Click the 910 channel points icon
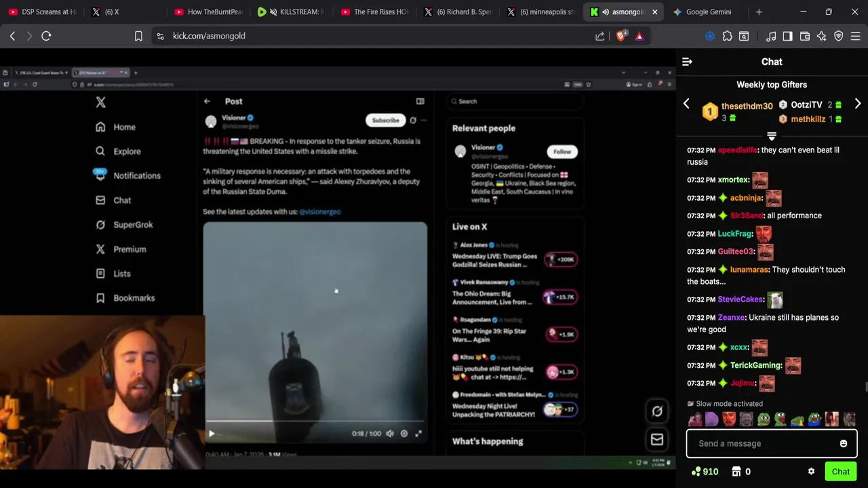The width and height of the screenshot is (868, 488). tap(696, 472)
